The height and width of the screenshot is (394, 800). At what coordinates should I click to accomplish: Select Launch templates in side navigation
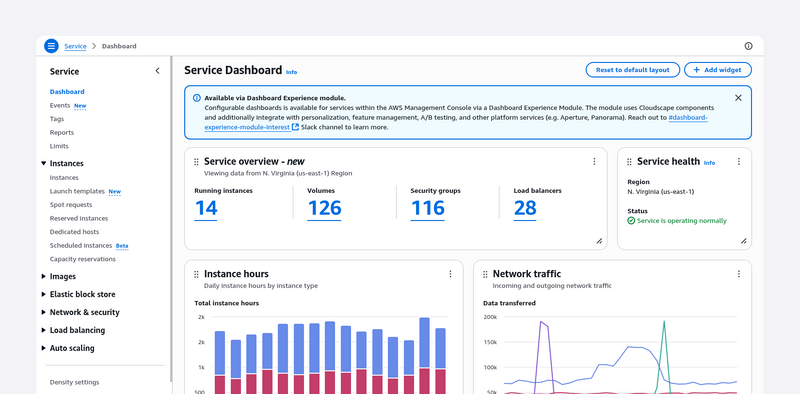tap(77, 191)
